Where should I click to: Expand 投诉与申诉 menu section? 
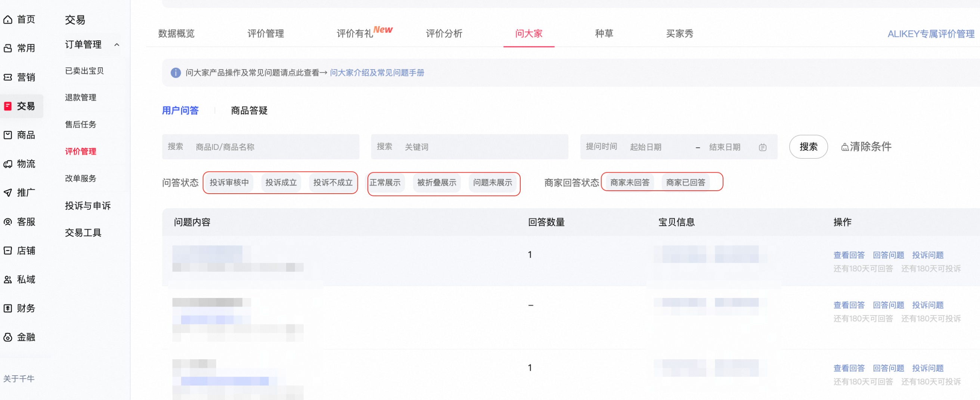click(x=88, y=206)
